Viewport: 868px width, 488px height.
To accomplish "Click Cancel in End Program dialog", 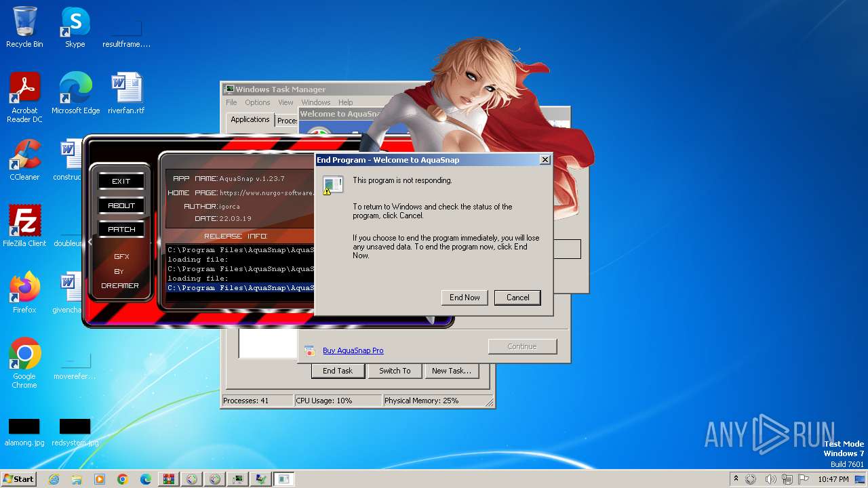I will (517, 298).
